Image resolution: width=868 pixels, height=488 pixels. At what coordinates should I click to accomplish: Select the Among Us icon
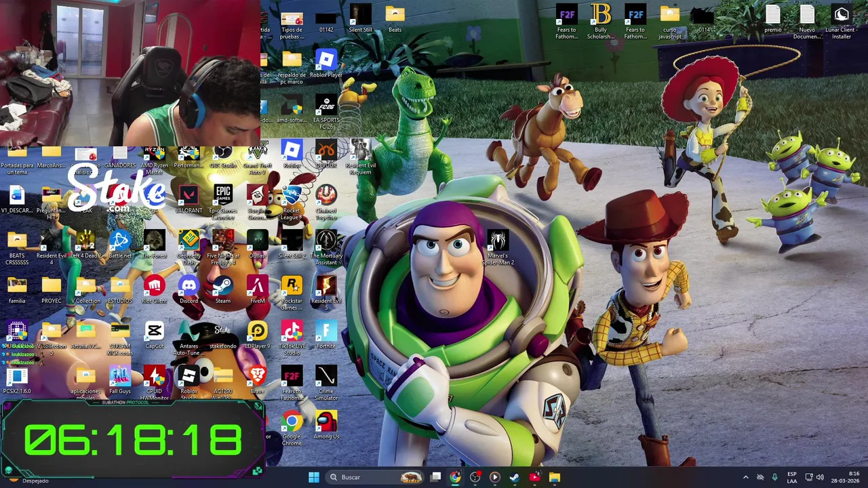[326, 426]
